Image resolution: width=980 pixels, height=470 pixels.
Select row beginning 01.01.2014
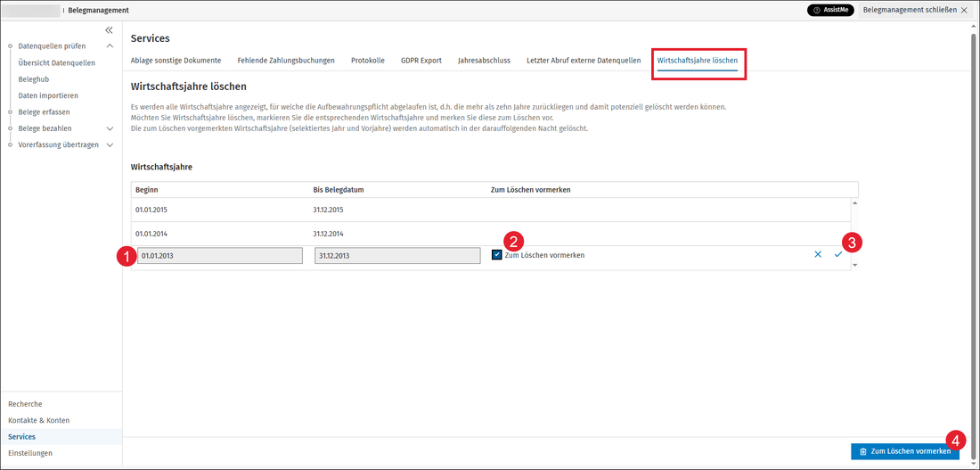[x=491, y=234]
